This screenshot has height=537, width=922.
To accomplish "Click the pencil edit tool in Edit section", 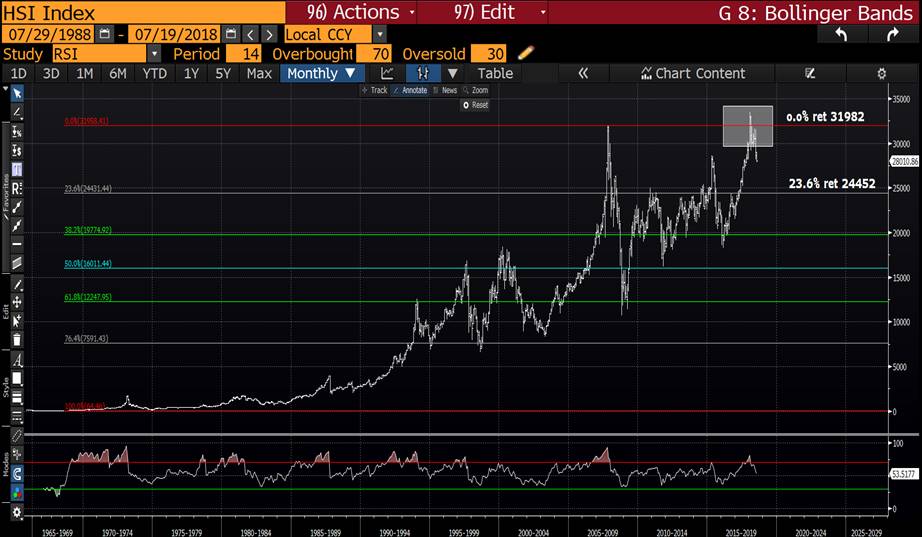I will [17, 285].
